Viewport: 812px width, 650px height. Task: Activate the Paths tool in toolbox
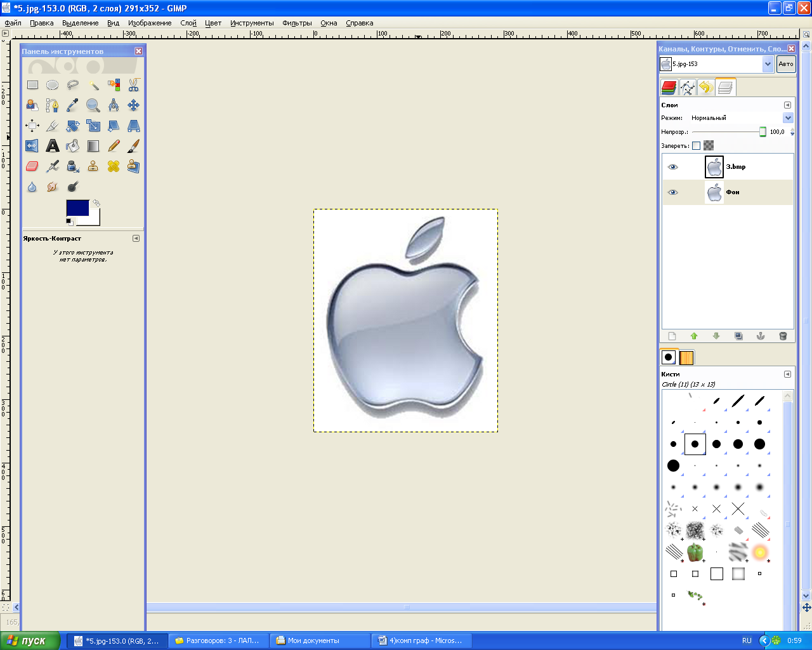[x=53, y=105]
